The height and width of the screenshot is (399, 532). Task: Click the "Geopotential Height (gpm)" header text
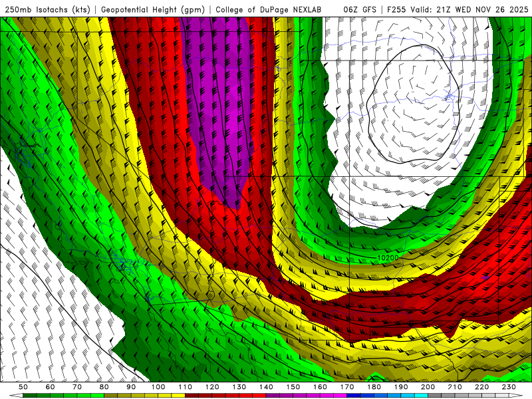click(x=153, y=10)
